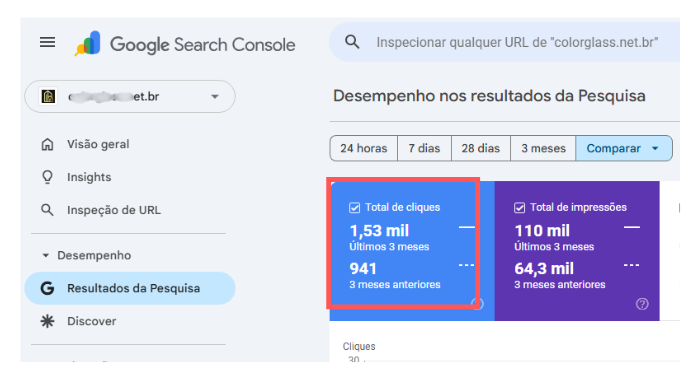Select the 24 horas date range
700x380 pixels.
[x=363, y=148]
